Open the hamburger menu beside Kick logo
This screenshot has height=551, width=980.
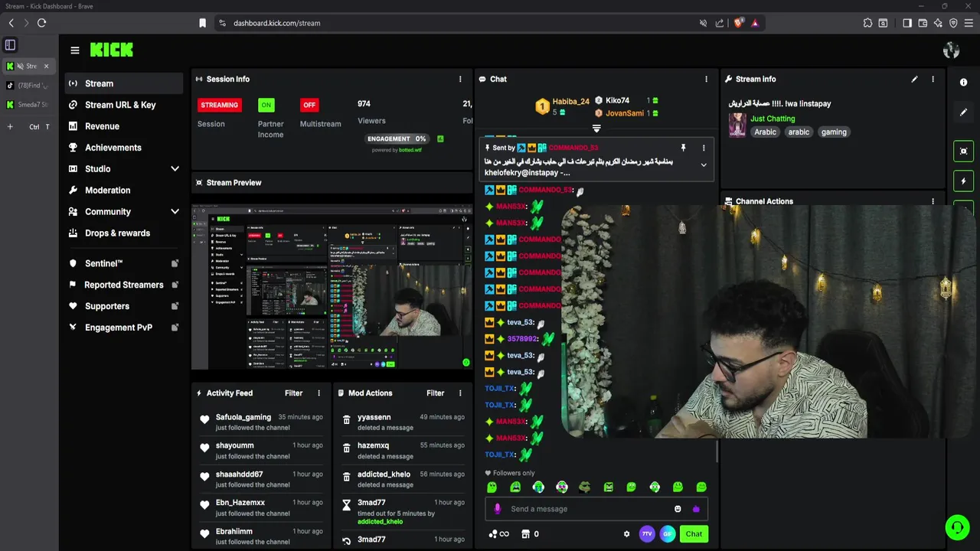75,51
